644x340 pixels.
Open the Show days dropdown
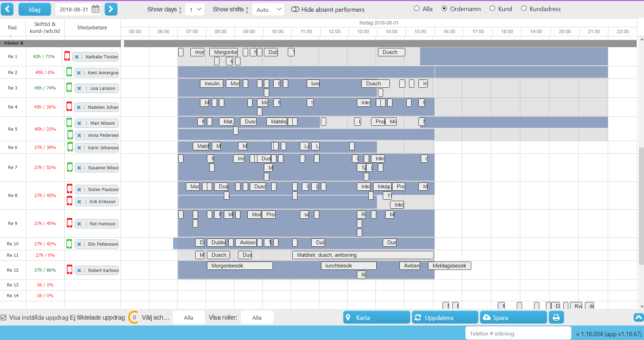(x=195, y=10)
